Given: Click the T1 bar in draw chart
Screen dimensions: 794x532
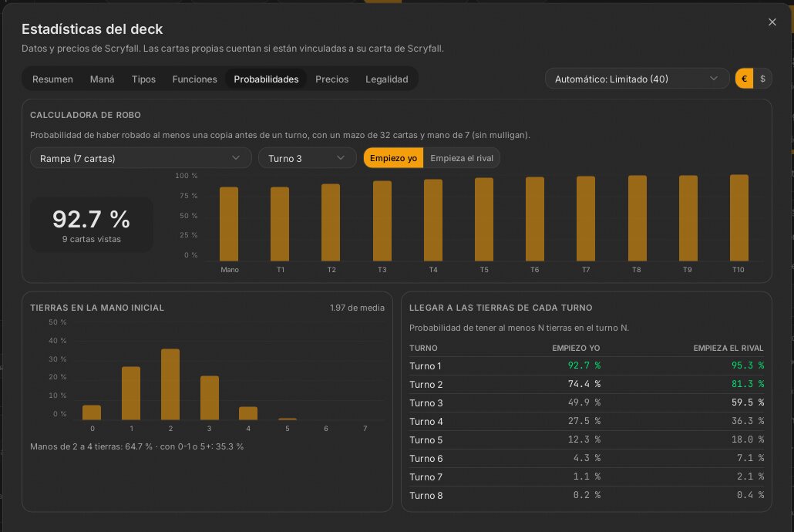Looking at the screenshot, I should 280,224.
